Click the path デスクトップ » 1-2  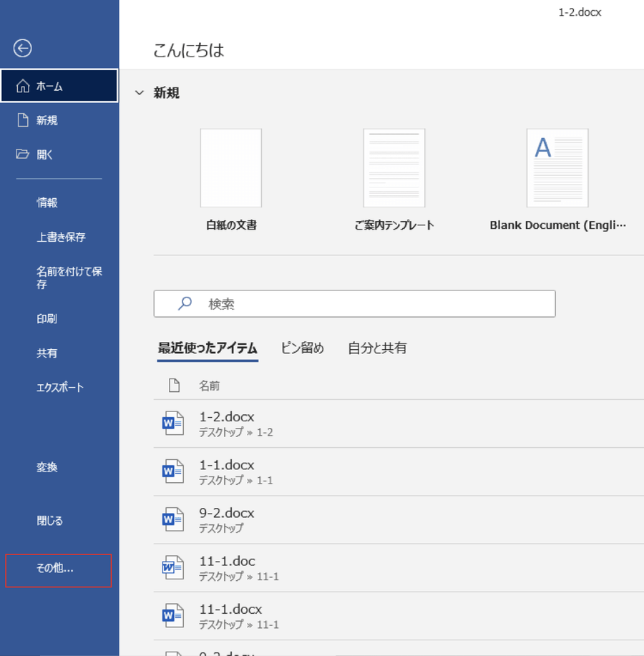[x=235, y=432]
